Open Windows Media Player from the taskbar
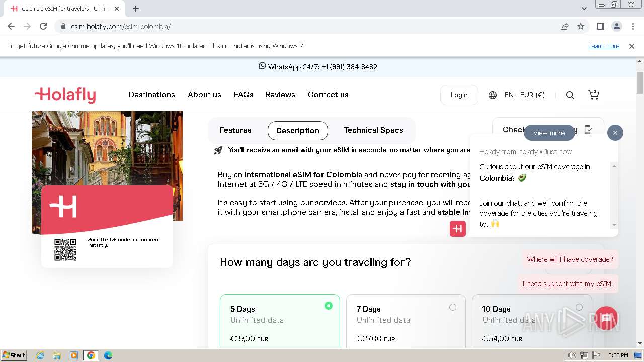This screenshot has height=362, width=644. 74,355
